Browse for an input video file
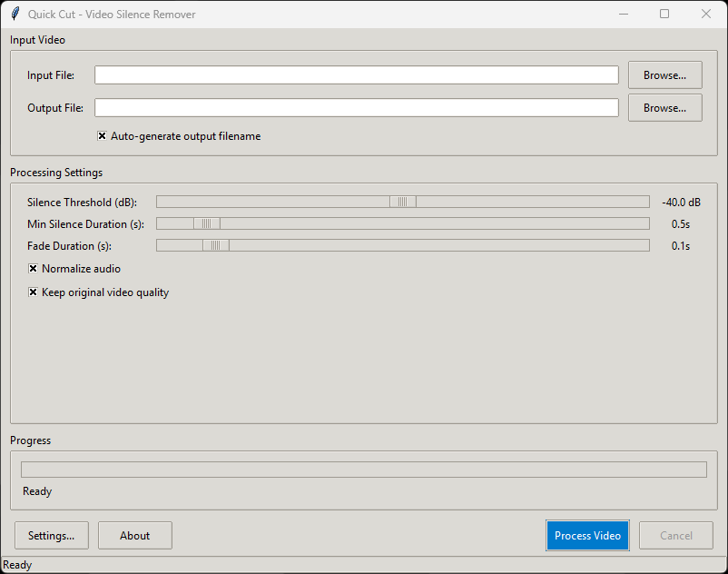Image resolution: width=728 pixels, height=574 pixels. 664,74
